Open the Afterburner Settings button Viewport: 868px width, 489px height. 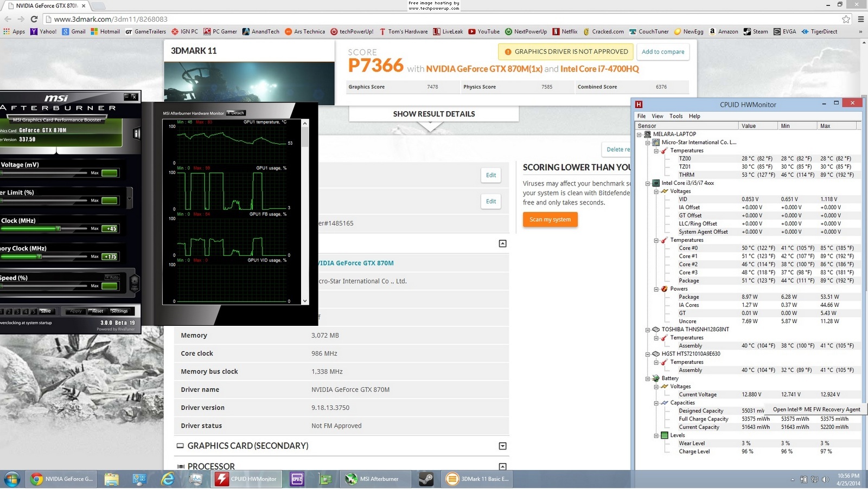click(x=119, y=311)
